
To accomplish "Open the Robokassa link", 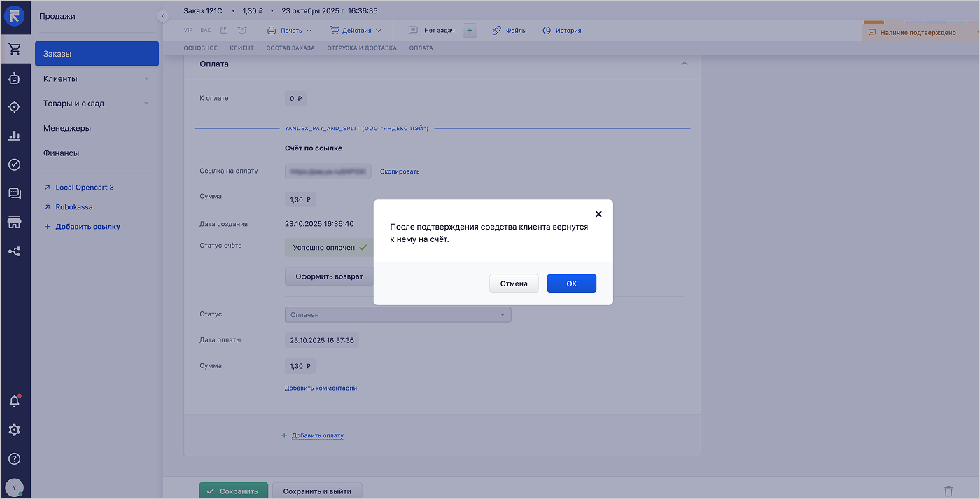I will [x=74, y=207].
